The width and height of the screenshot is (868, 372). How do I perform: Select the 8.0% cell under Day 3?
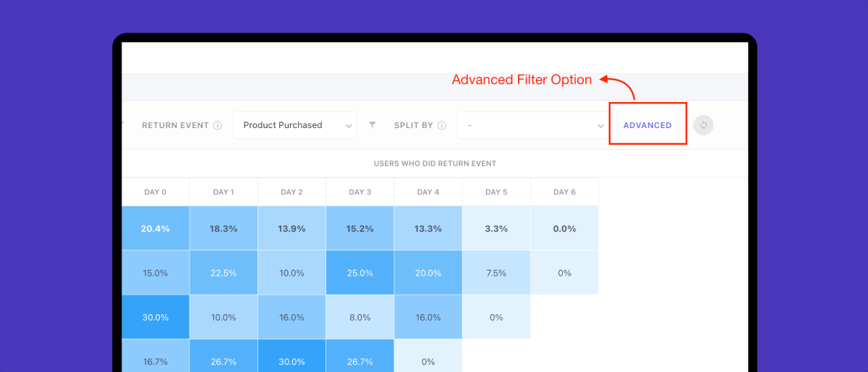pos(359,317)
